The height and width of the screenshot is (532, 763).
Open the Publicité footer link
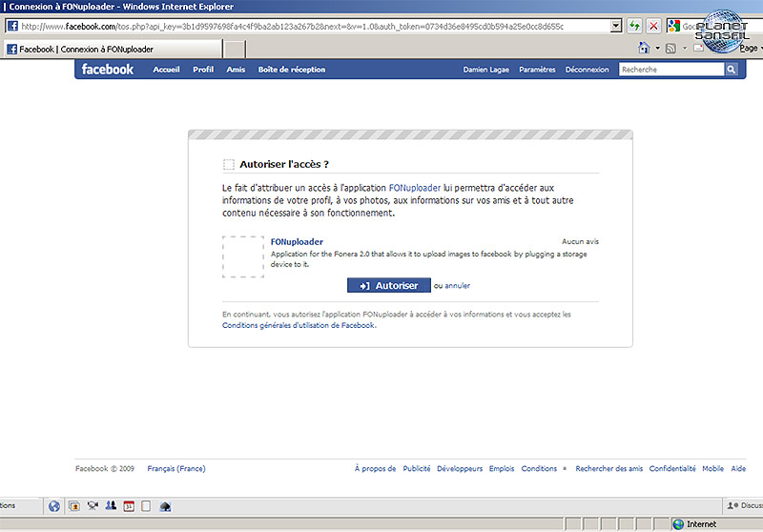click(417, 468)
